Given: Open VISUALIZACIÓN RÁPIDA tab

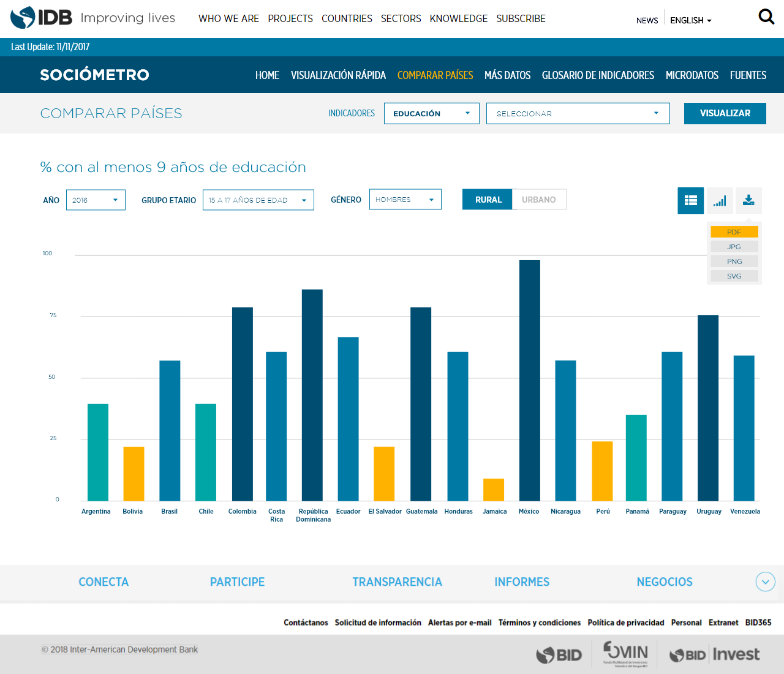Looking at the screenshot, I should pyautogui.click(x=338, y=75).
